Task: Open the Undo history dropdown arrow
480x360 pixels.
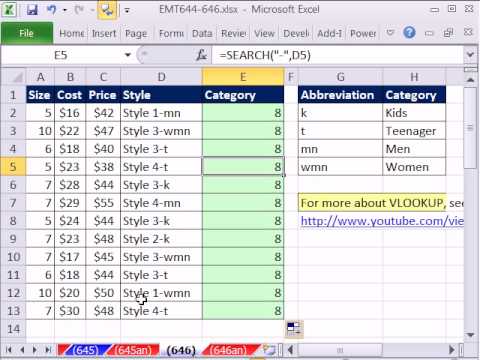Action: tap(65, 10)
